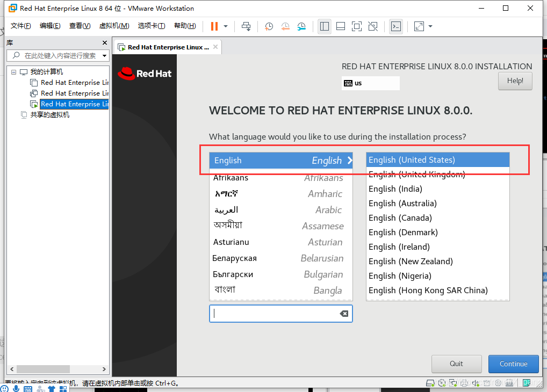Take a snapshot of this virtual machine
The width and height of the screenshot is (547, 392).
coord(269,26)
